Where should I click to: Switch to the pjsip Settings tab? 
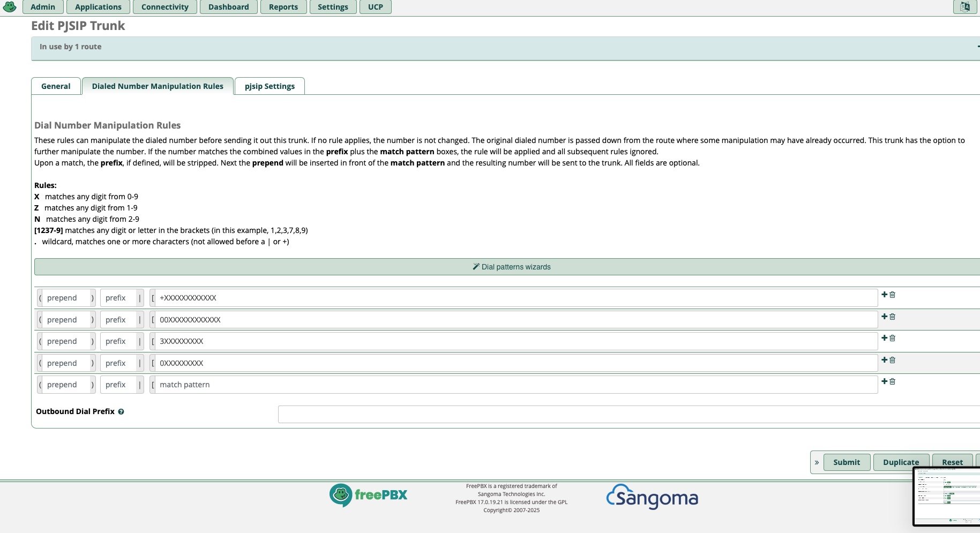point(270,86)
